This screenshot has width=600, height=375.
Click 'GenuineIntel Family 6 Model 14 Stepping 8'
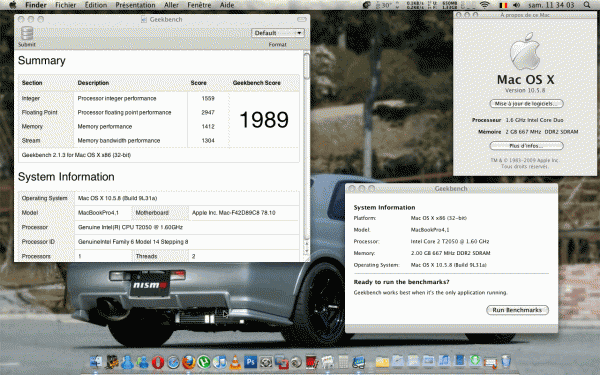coord(133,242)
